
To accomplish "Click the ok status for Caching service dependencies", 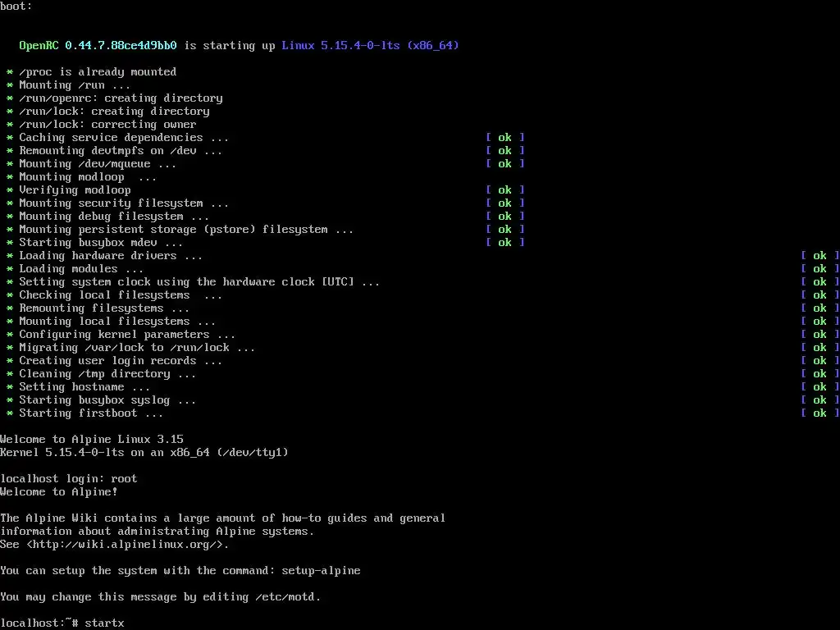I will click(504, 138).
